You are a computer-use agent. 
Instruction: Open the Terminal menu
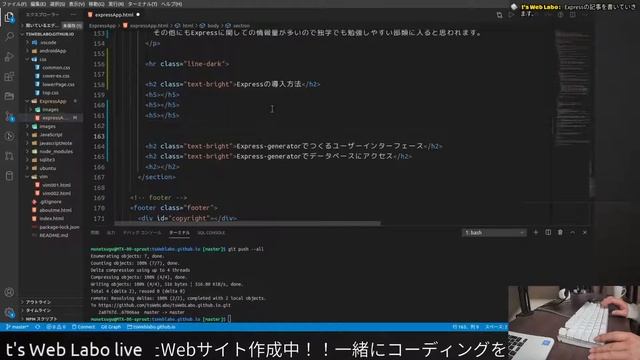[142, 4]
